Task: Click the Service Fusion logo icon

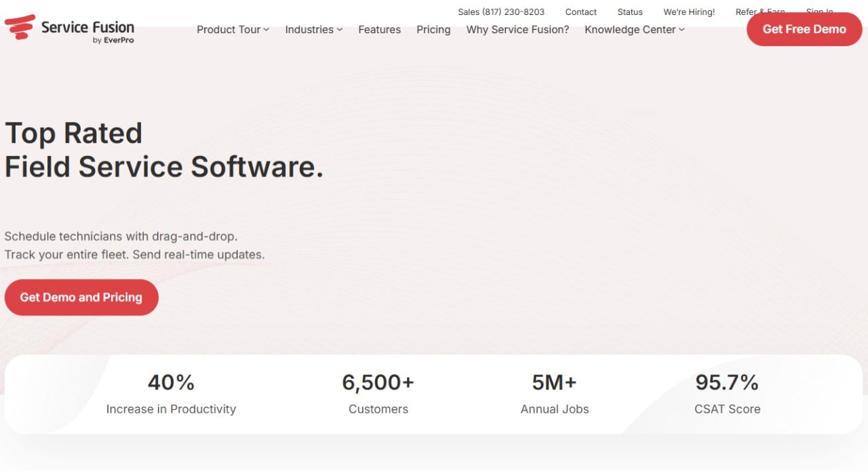Action: [20, 27]
